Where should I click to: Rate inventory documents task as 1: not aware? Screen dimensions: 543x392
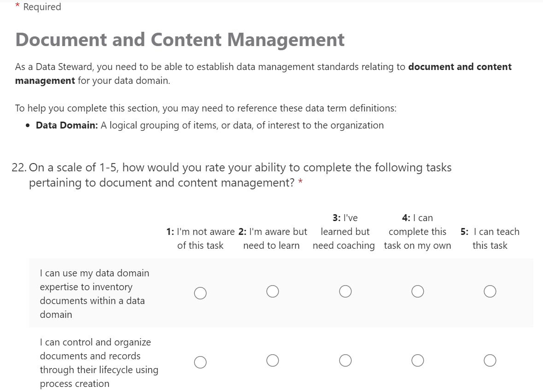pyautogui.click(x=200, y=293)
